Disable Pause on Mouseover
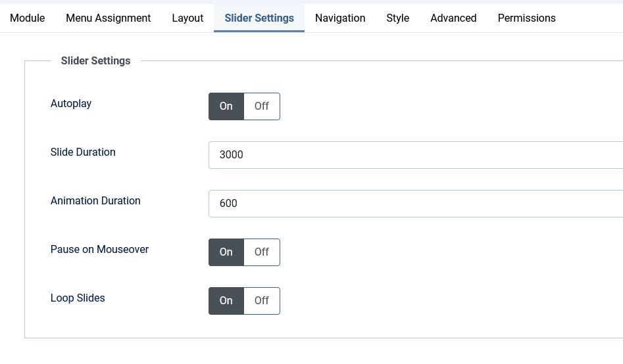Image resolution: width=623 pixels, height=364 pixels. [262, 252]
